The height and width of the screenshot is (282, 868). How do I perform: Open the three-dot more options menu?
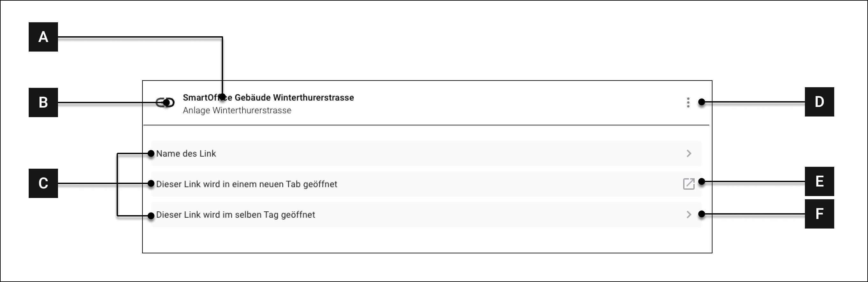(688, 102)
